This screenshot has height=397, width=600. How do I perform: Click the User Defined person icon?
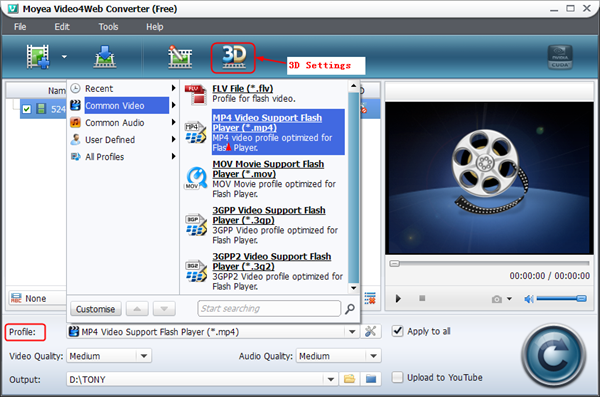75,140
